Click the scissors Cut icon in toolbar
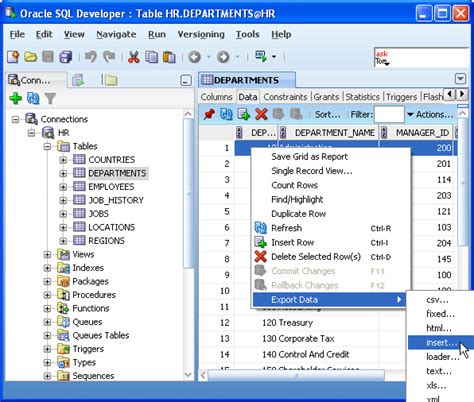 (133, 57)
